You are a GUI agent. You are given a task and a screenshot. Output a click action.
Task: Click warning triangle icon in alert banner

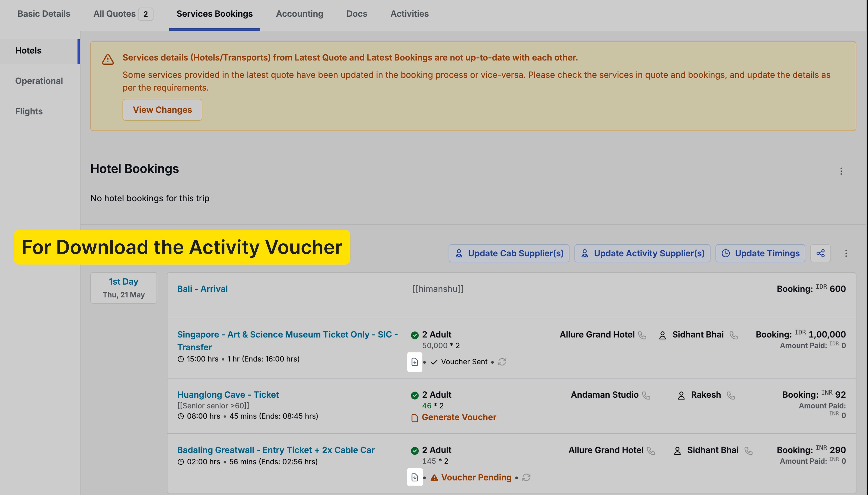108,59
